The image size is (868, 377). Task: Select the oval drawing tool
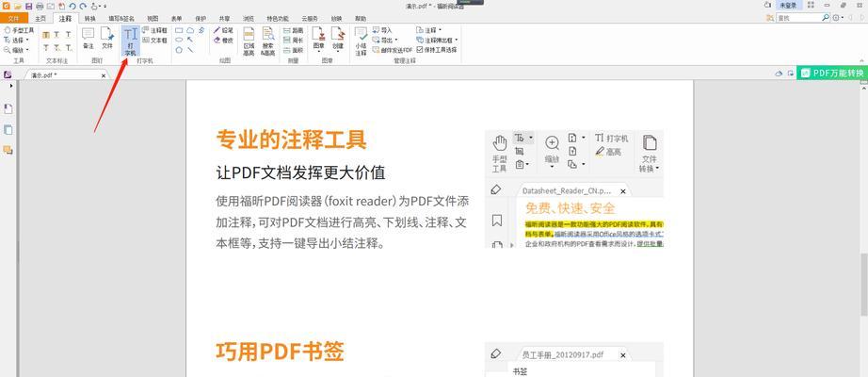[180, 40]
